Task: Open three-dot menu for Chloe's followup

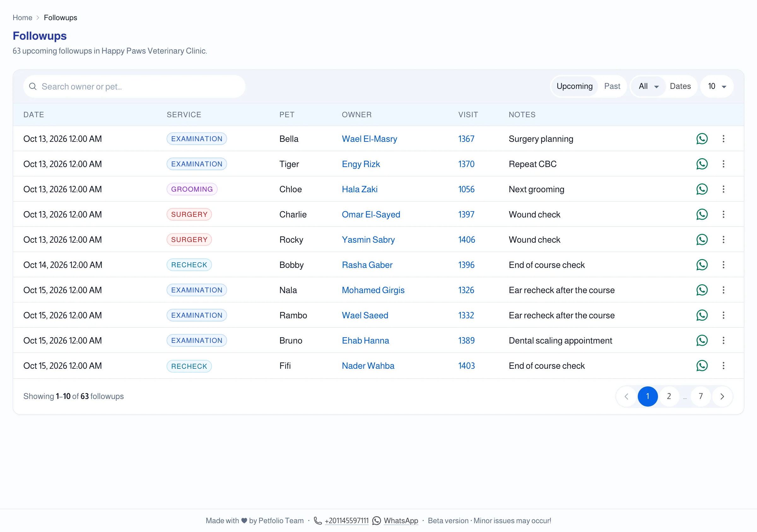Action: 723,189
